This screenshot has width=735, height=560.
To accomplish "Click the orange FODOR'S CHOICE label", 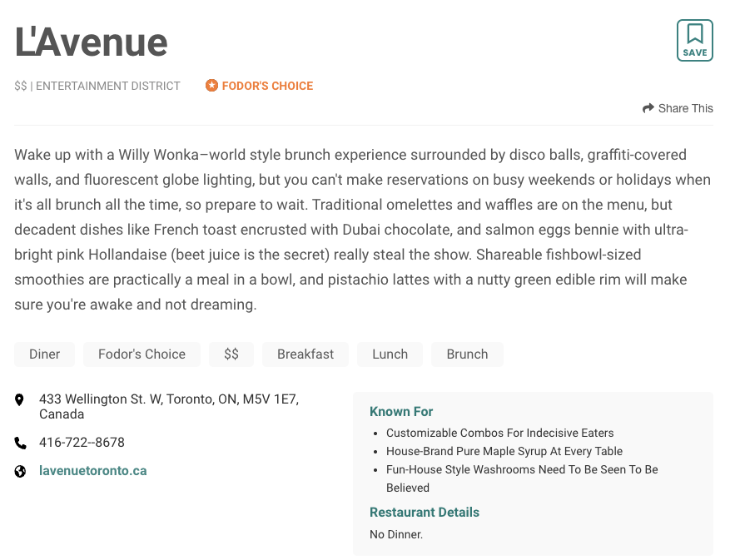I will (x=267, y=86).
